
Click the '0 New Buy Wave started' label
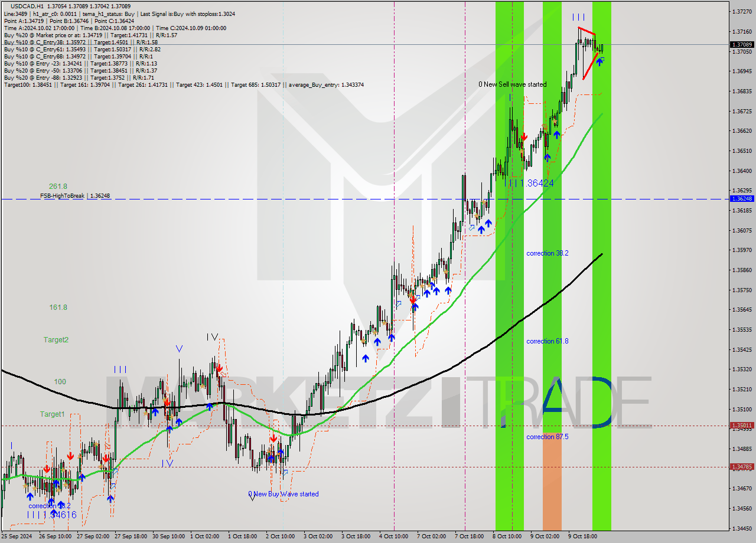pyautogui.click(x=283, y=494)
